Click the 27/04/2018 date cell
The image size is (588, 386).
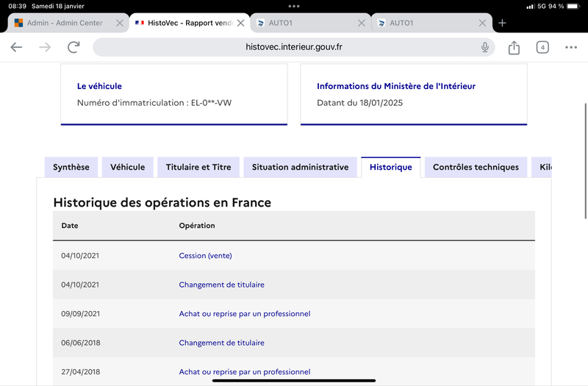tap(81, 372)
